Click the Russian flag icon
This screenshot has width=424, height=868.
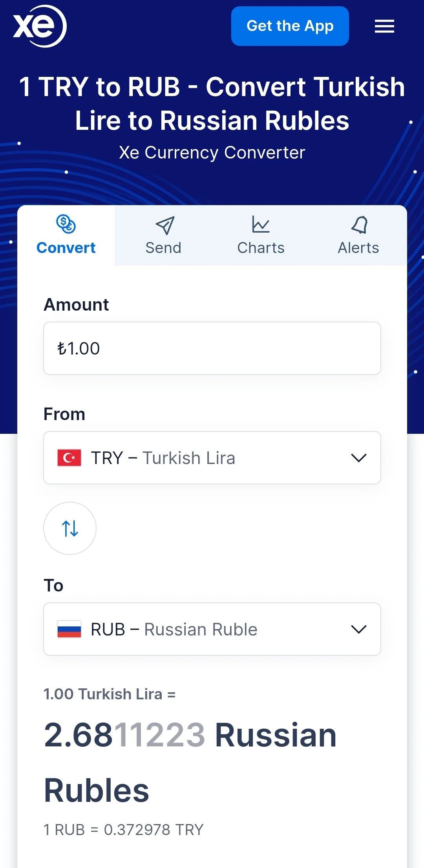point(69,629)
